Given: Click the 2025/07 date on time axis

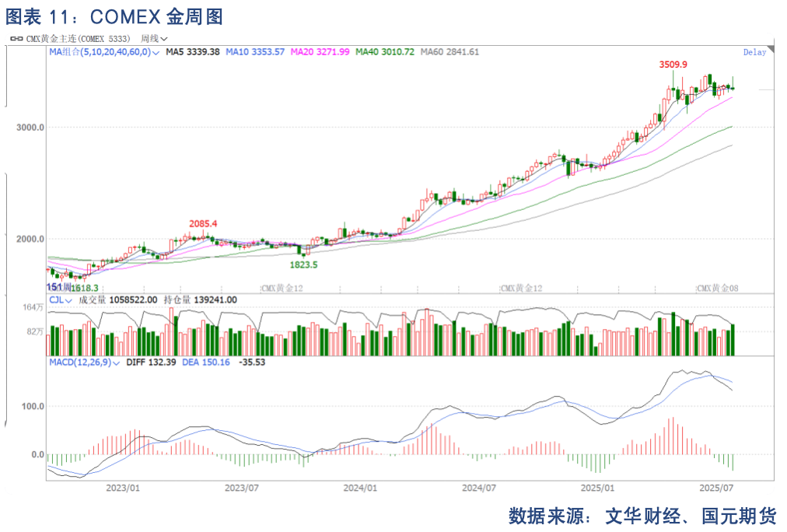Looking at the screenshot, I should click(x=719, y=488).
